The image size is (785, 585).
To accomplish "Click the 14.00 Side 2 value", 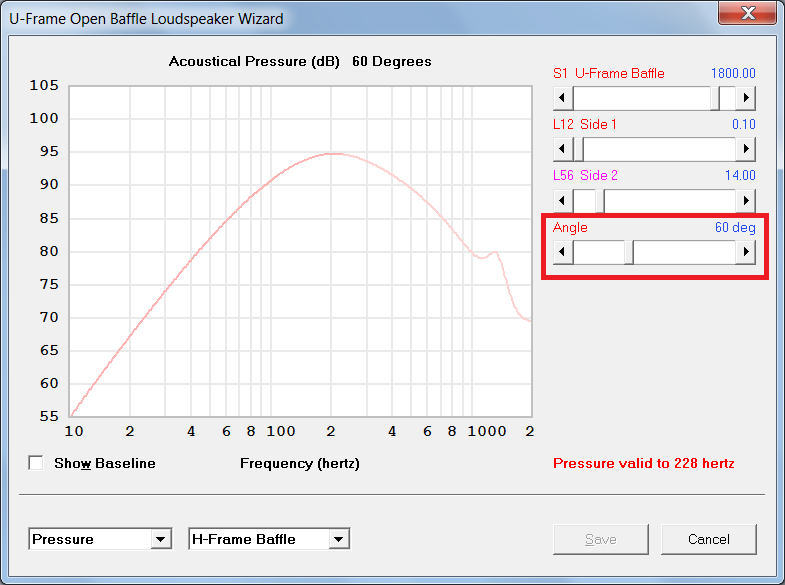I will coord(740,176).
